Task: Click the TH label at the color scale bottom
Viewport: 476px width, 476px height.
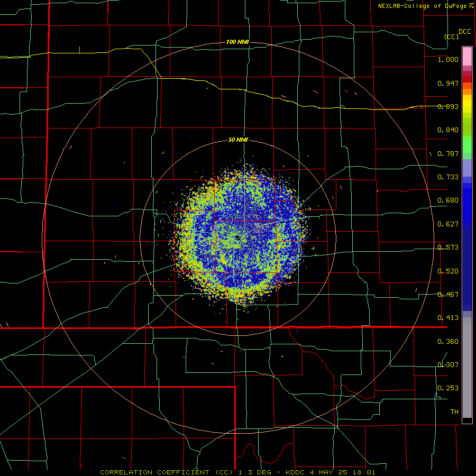Action: (454, 412)
